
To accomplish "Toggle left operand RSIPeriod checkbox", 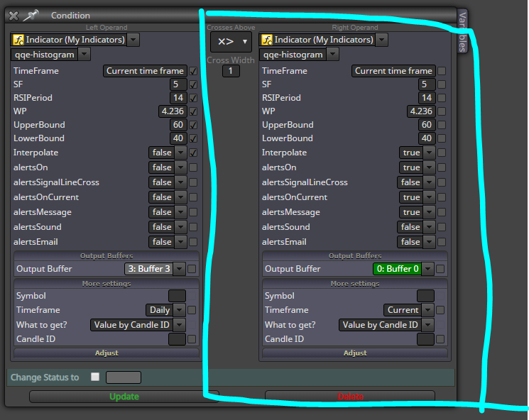I will coord(193,98).
